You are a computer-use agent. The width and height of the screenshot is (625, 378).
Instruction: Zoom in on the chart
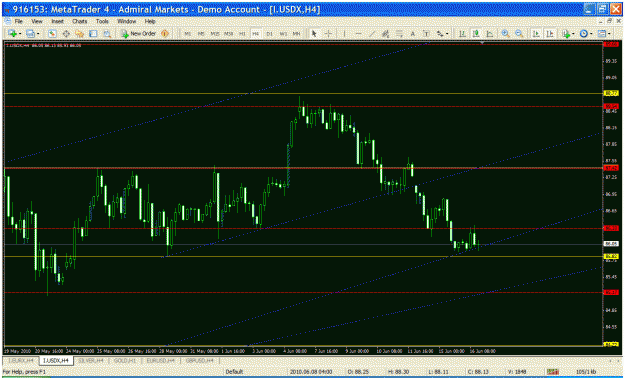(505, 34)
